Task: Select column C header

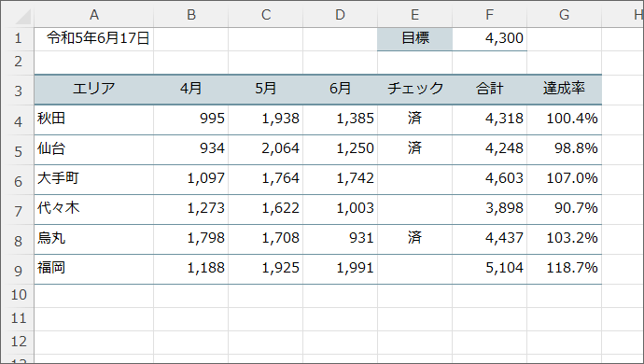Action: 266,15
